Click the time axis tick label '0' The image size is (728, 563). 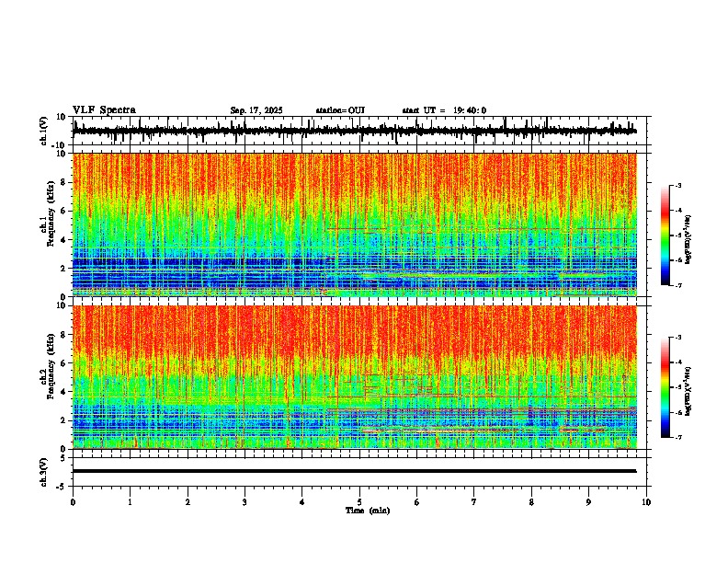click(x=73, y=502)
